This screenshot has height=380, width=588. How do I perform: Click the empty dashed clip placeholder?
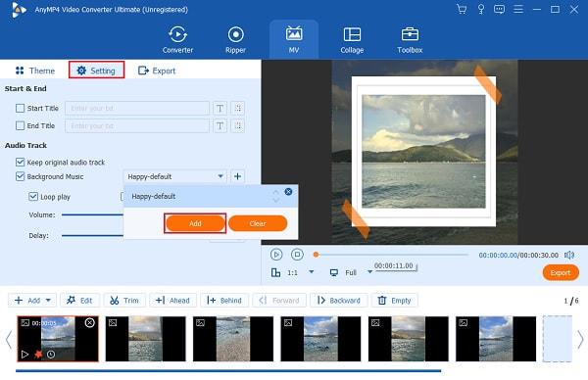coord(558,339)
